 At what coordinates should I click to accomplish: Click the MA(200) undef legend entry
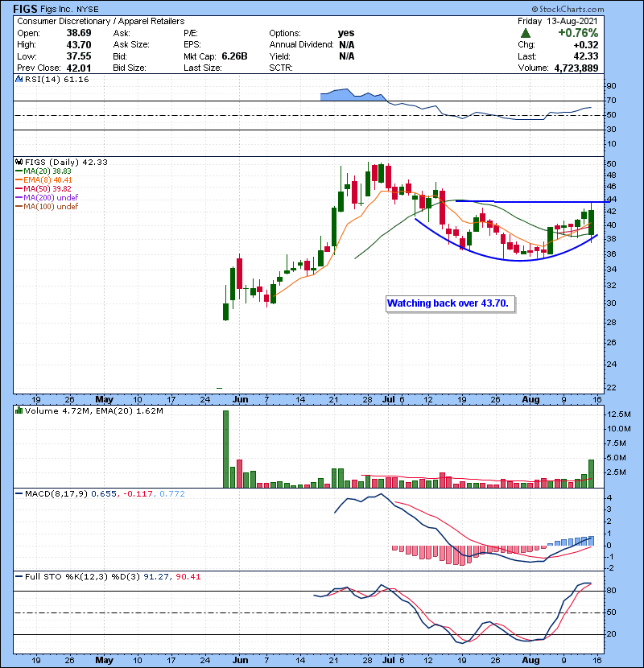tap(47, 198)
